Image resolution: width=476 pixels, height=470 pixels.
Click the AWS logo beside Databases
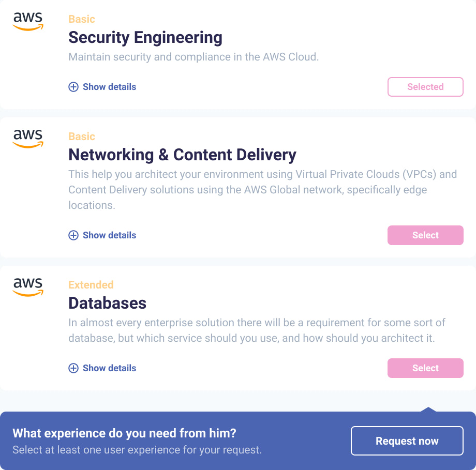tap(28, 287)
